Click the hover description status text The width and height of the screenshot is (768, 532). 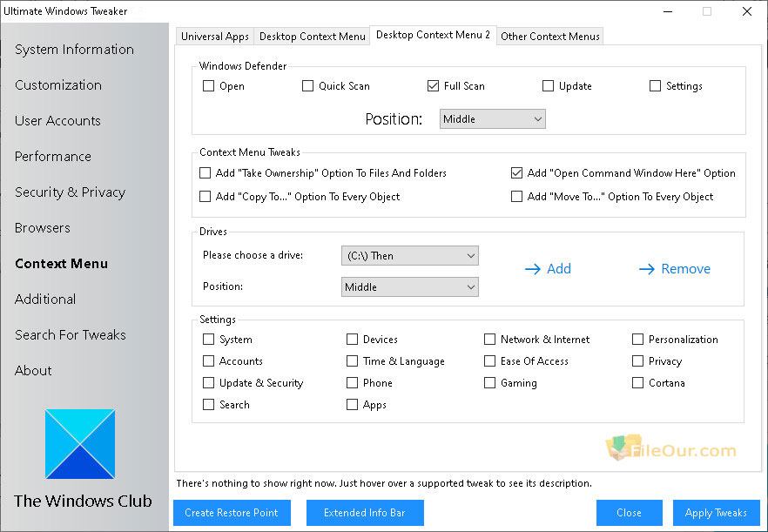pos(384,483)
